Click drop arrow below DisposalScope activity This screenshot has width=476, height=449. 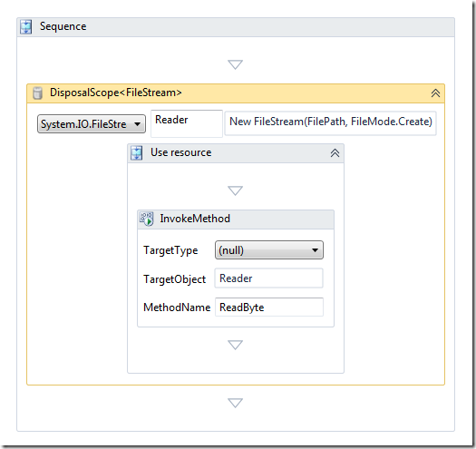coord(235,403)
